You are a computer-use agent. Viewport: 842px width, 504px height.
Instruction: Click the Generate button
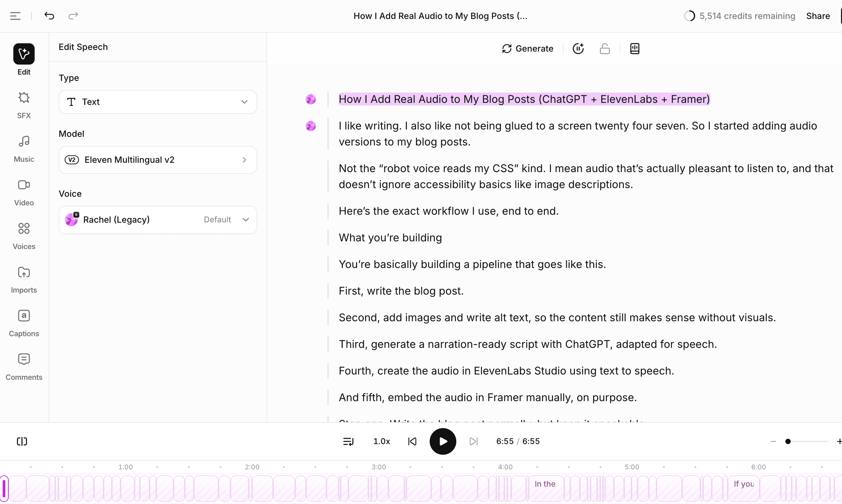[x=527, y=49]
